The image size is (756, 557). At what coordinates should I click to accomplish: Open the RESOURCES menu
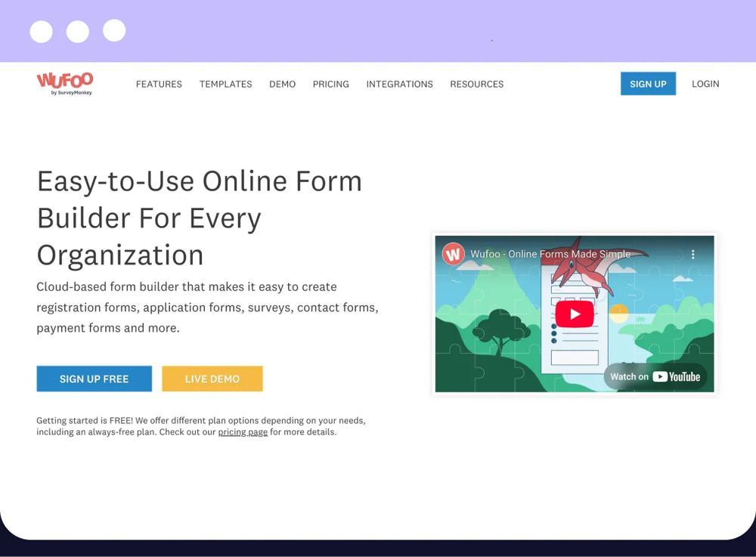click(x=476, y=84)
